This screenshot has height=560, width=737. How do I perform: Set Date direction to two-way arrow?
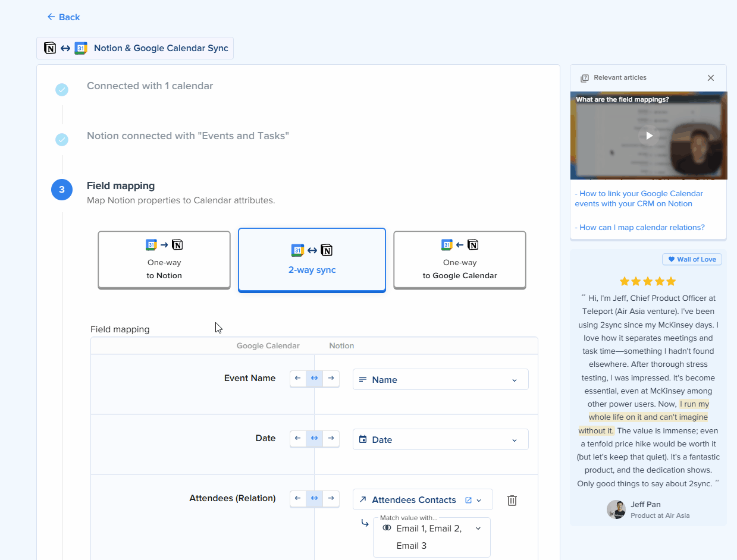point(315,439)
